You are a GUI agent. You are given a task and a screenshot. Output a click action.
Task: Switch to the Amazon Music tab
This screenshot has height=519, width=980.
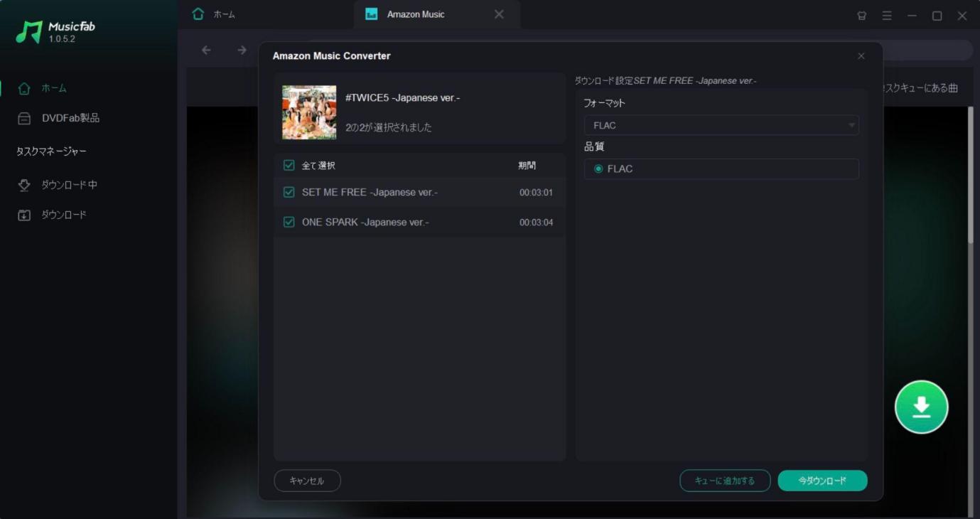(x=436, y=14)
